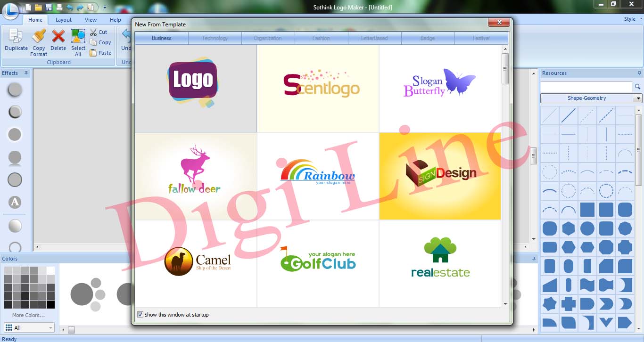
Task: Click the Redo arrow in quick access toolbar
Action: [x=79, y=7]
